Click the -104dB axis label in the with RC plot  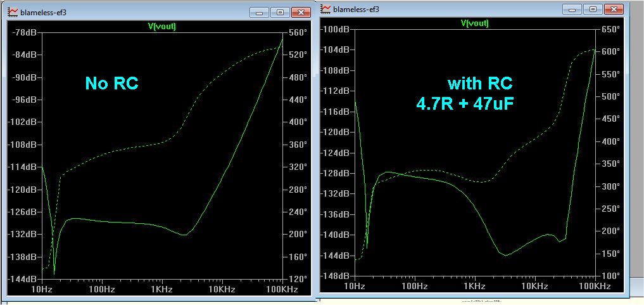coord(336,49)
